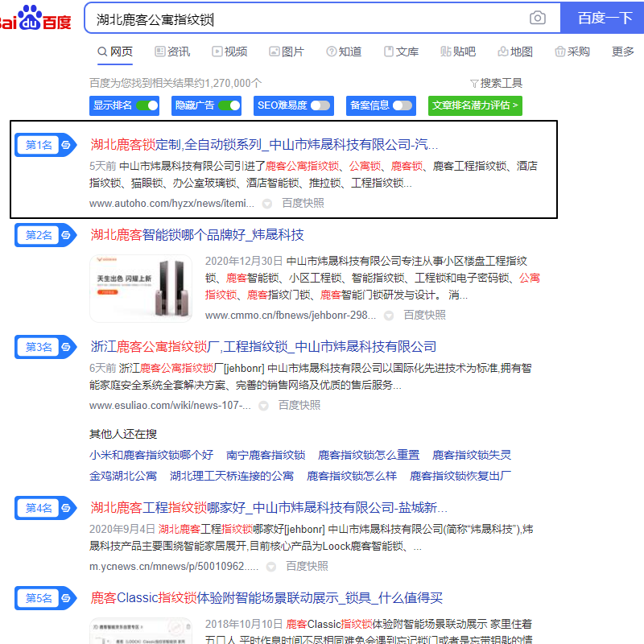Open 百度快照 for autoho.com result
Screen dimensions: 644x644
point(303,204)
